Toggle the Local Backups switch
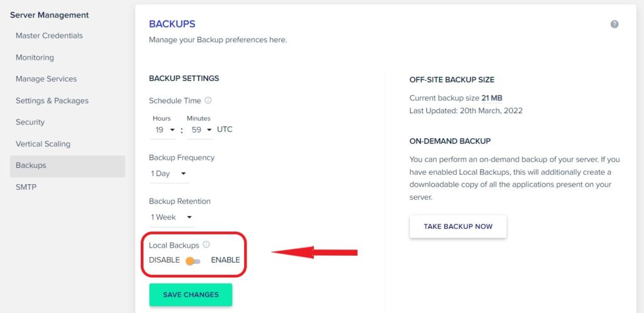This screenshot has width=644, height=313. 192,261
